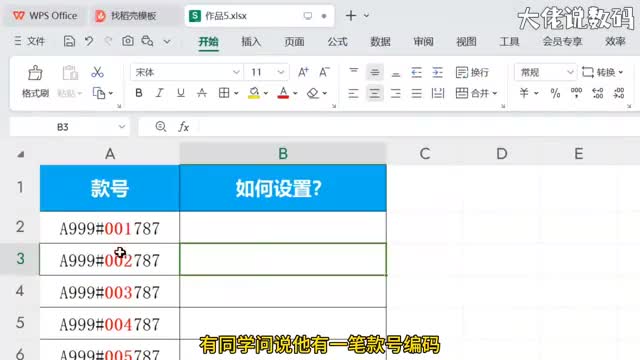This screenshot has width=640, height=360.
Task: Click the fx insert function icon
Action: pyautogui.click(x=184, y=127)
